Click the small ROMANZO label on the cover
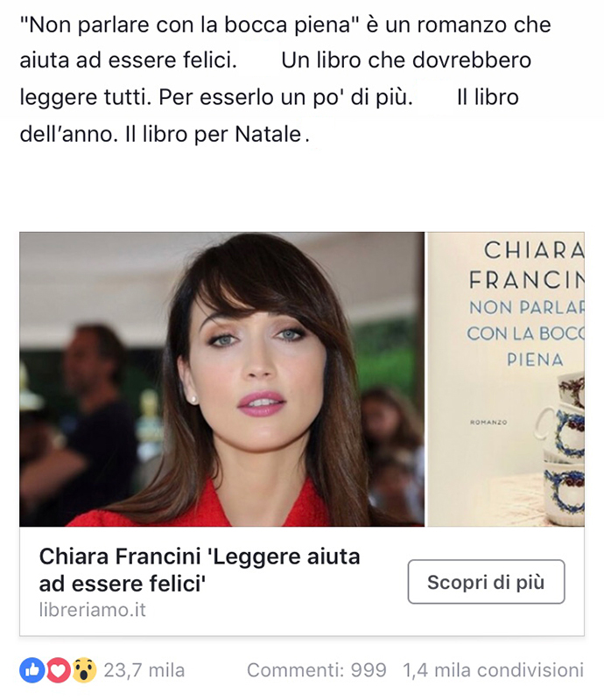 coord(488,422)
